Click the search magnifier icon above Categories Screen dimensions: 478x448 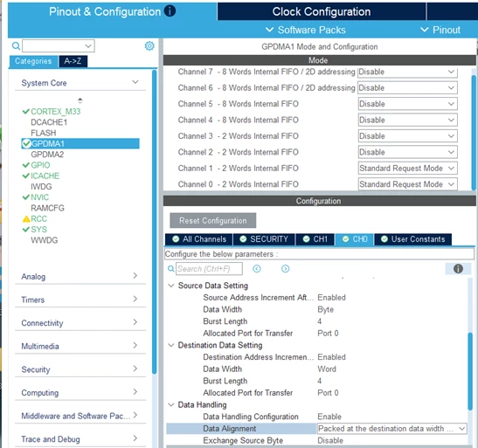pos(16,46)
